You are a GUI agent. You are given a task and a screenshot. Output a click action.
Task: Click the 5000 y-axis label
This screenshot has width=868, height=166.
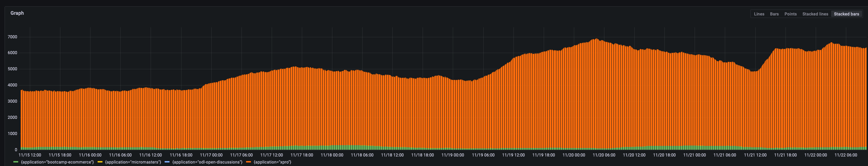[x=12, y=69]
